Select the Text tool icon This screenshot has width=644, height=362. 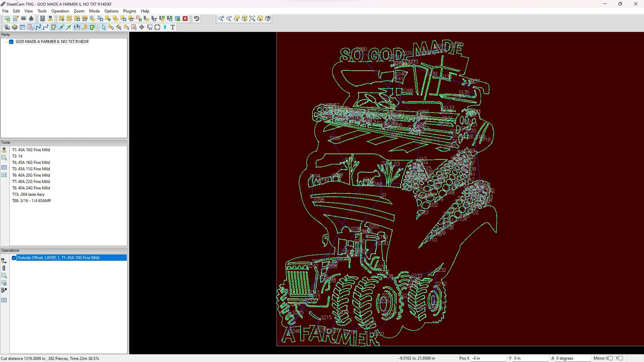coord(173,27)
